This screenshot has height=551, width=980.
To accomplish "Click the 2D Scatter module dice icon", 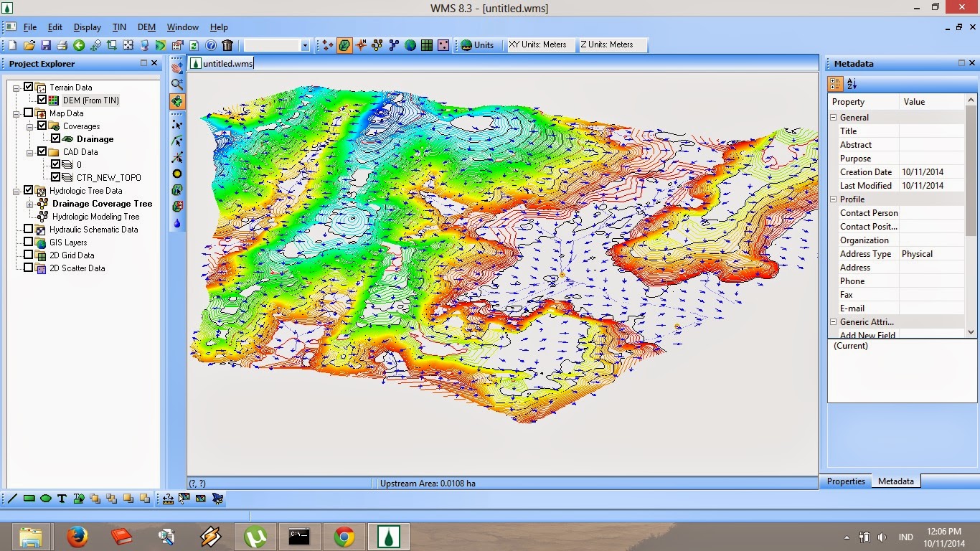I will tap(445, 44).
